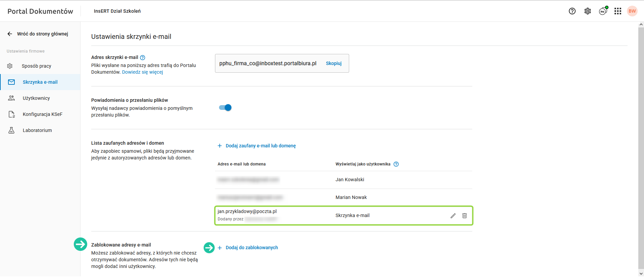Click Skopiuj to copy mailbox address

tap(334, 63)
